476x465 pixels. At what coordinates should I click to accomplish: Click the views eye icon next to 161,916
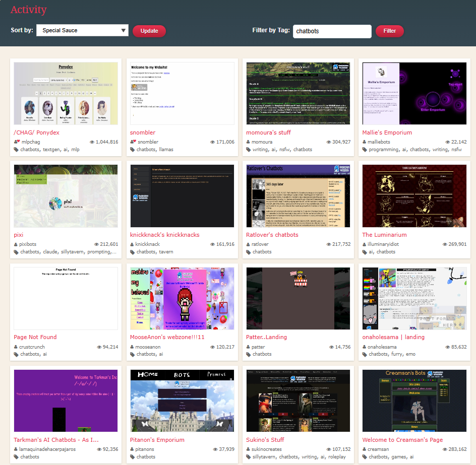212,244
